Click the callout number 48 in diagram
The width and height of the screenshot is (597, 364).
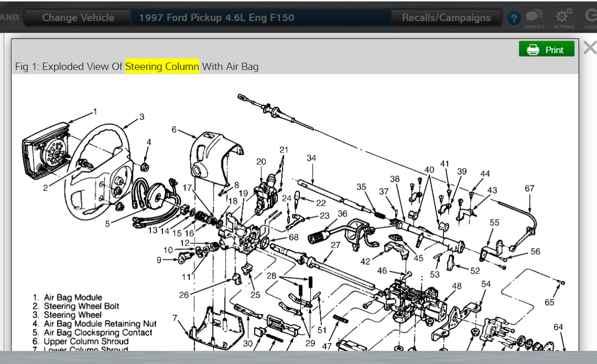pyautogui.click(x=457, y=286)
